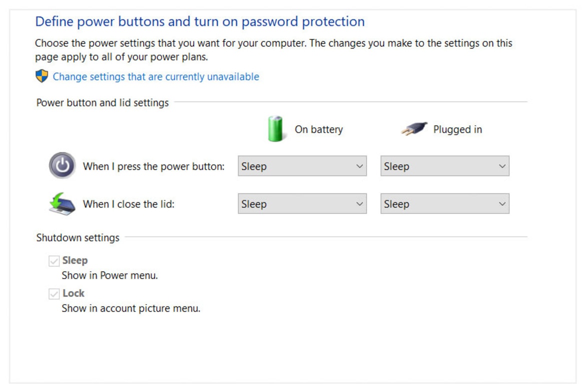Click the Plugged in column label
This screenshot has width=585, height=392.
point(457,129)
